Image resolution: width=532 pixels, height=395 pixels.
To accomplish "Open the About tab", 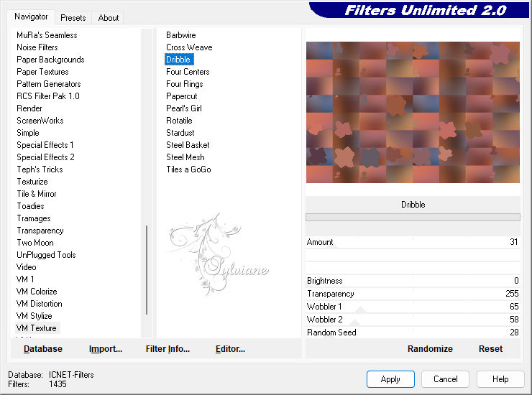I will [109, 18].
